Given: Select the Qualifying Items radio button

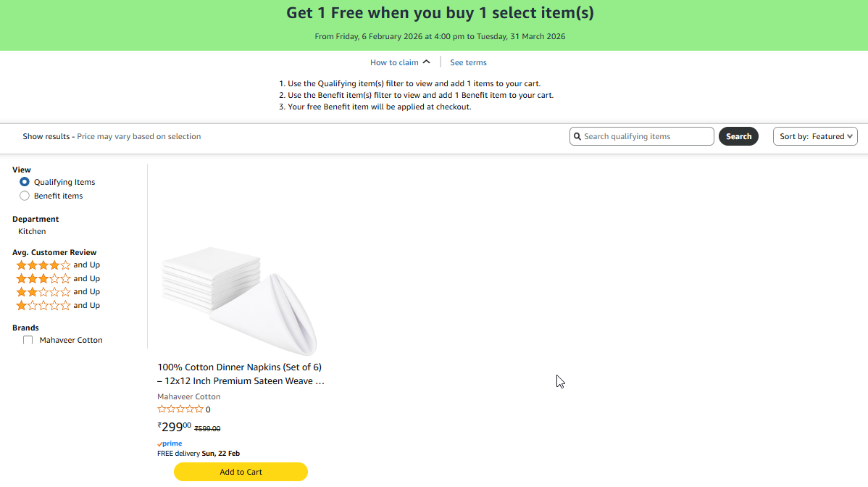Looking at the screenshot, I should tap(25, 182).
